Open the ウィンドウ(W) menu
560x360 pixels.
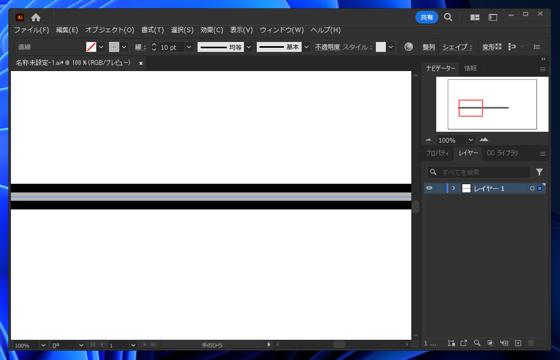pyautogui.click(x=282, y=30)
